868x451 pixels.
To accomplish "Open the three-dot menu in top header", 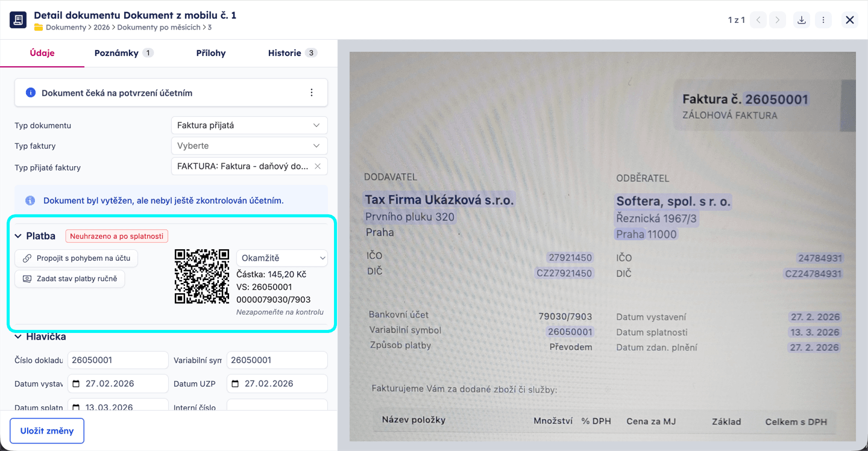I will [823, 20].
